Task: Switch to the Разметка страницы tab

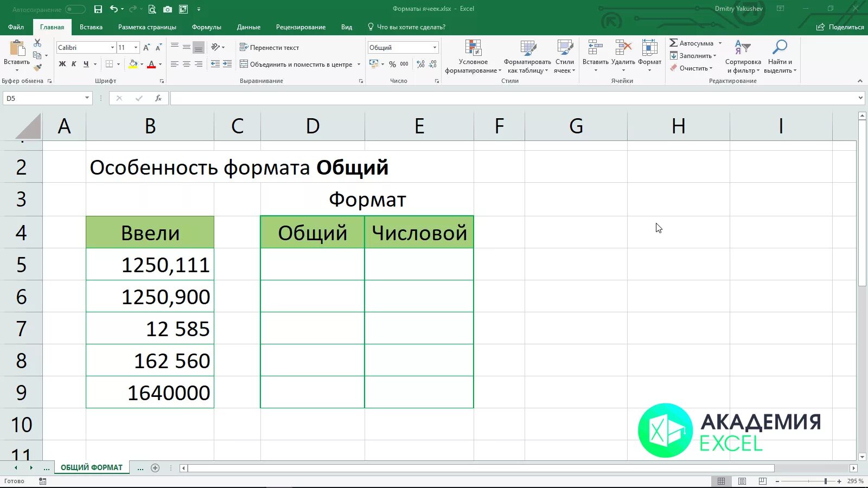Action: 147,27
